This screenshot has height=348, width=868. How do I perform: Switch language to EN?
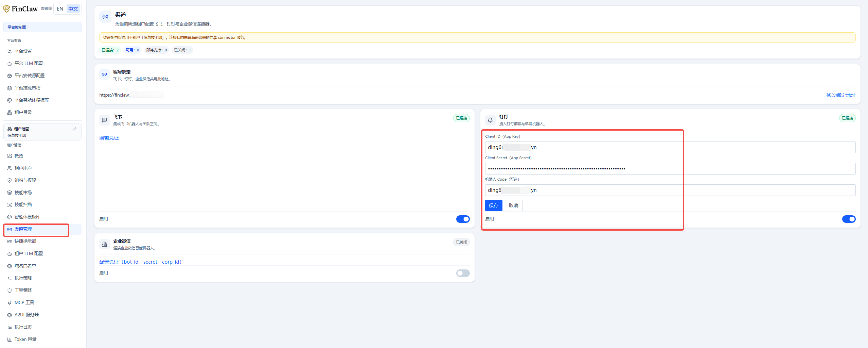60,9
